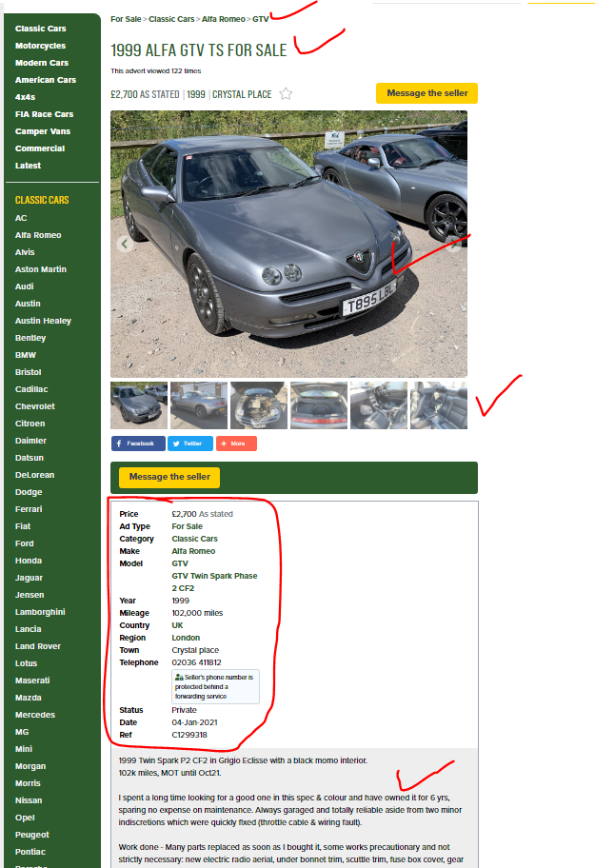Share the advert on Twitter

[190, 444]
